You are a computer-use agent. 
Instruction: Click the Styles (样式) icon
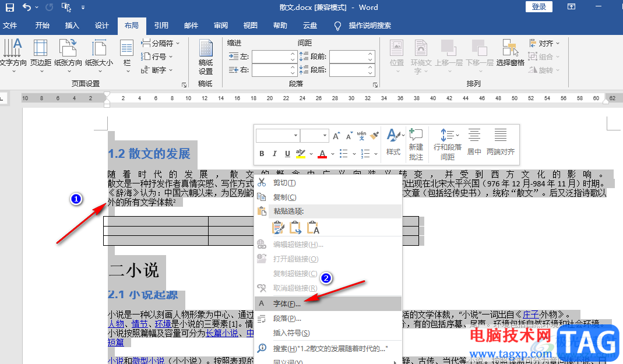click(x=393, y=142)
